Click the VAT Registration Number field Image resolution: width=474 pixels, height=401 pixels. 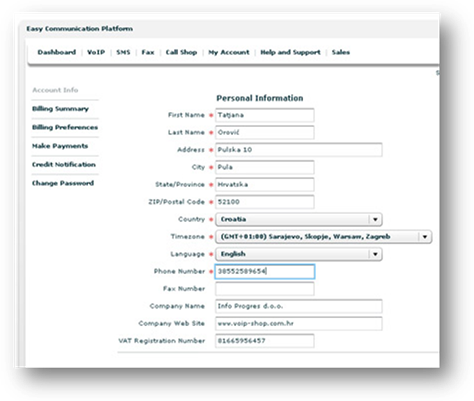pyautogui.click(x=265, y=341)
